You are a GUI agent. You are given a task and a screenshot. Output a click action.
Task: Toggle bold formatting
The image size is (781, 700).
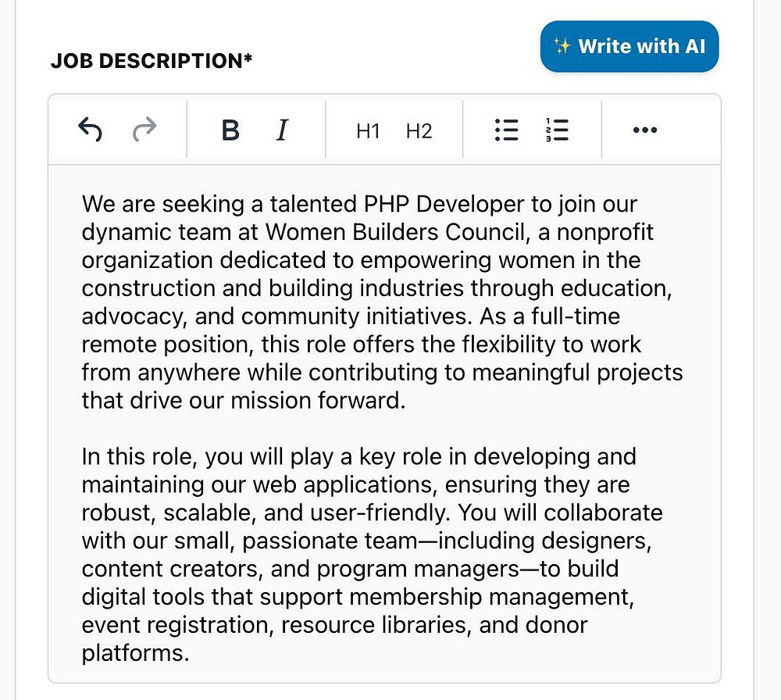[230, 130]
